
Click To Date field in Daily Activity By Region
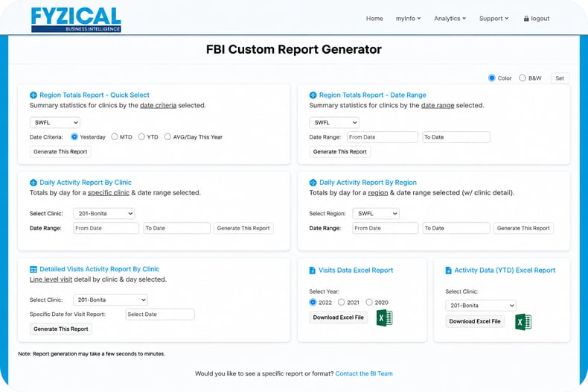point(456,228)
